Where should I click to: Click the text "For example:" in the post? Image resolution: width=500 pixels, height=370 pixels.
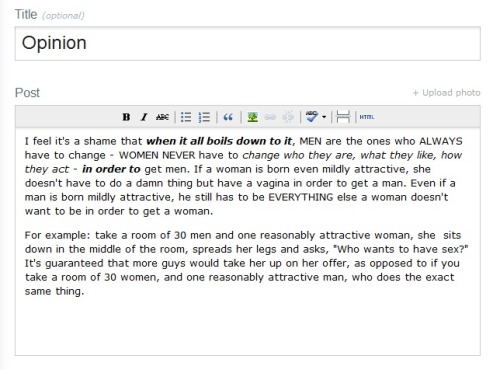coord(58,235)
